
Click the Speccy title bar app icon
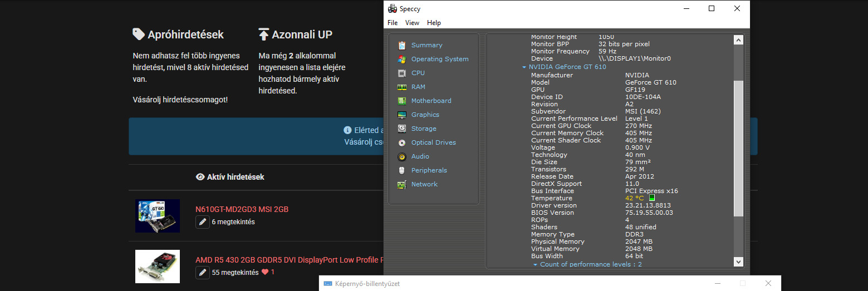tap(393, 8)
